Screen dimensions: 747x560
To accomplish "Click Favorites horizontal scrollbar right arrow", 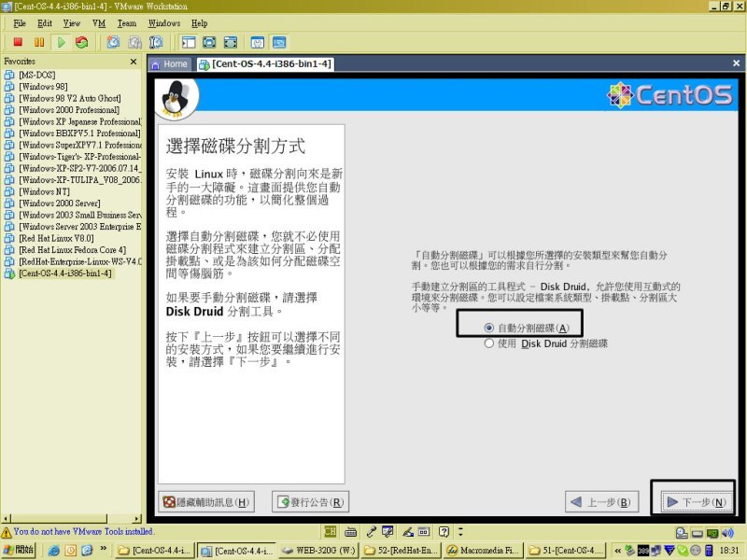I will click(x=137, y=519).
